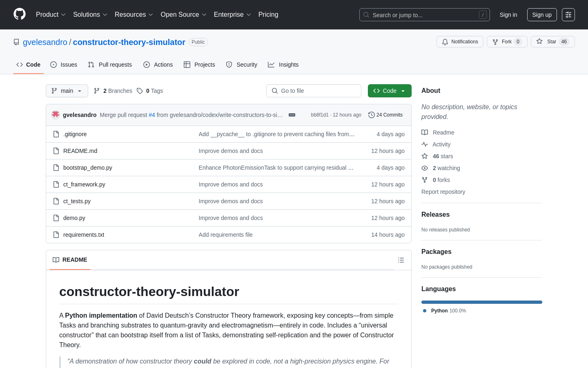Click the file icon beside README.md
Image resolution: width=588 pixels, height=368 pixels.
[x=56, y=151]
